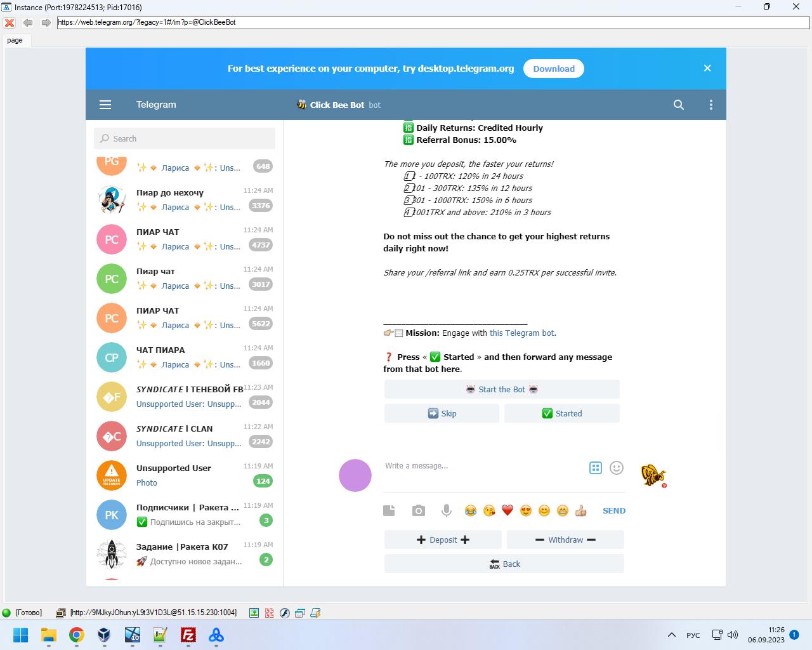Click the Skip button
The image size is (812, 650).
[x=442, y=413]
